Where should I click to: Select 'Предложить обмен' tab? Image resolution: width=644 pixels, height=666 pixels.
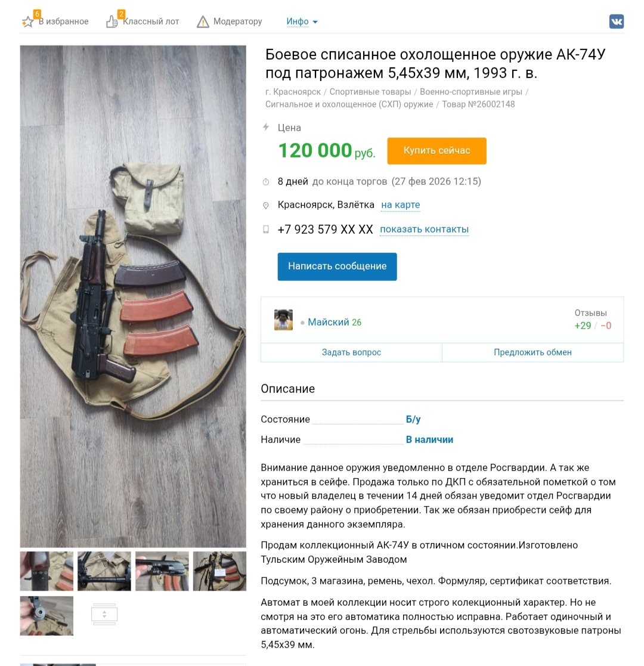532,352
